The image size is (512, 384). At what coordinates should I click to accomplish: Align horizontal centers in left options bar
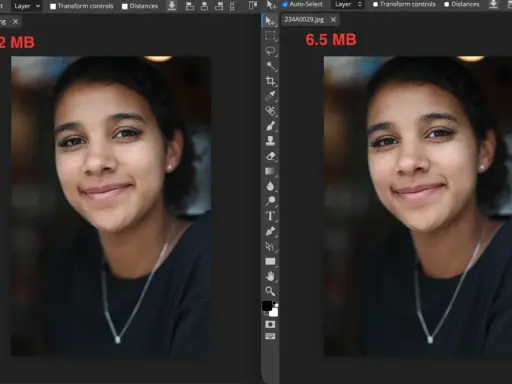point(204,6)
